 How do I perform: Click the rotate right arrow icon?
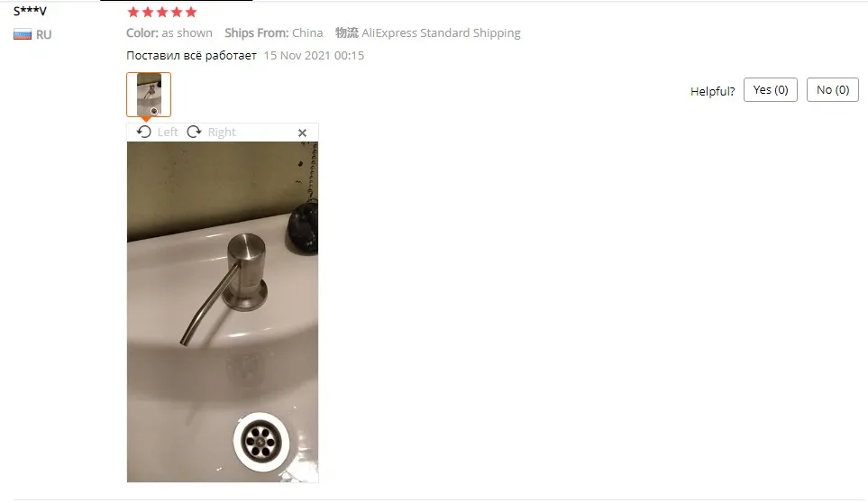tap(194, 132)
